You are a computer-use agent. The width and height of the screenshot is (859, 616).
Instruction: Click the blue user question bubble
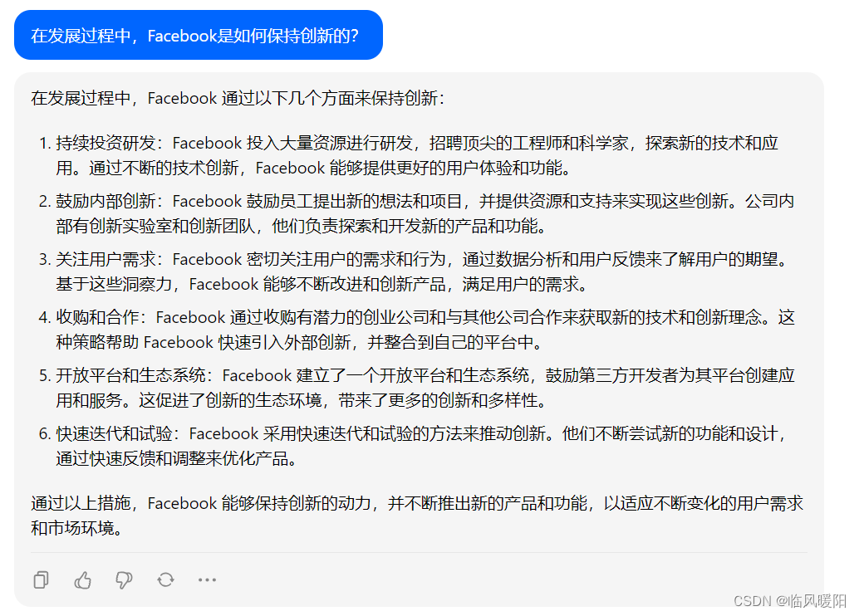(x=199, y=35)
